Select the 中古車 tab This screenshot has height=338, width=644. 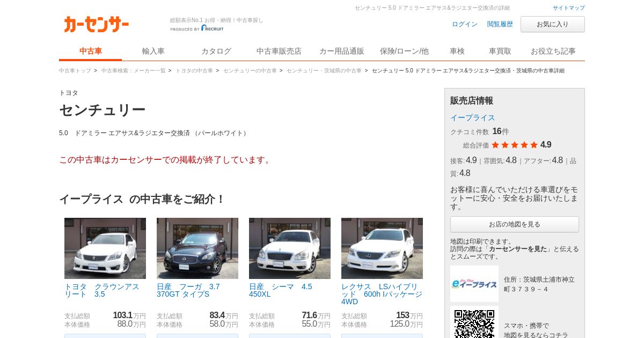coord(91,52)
